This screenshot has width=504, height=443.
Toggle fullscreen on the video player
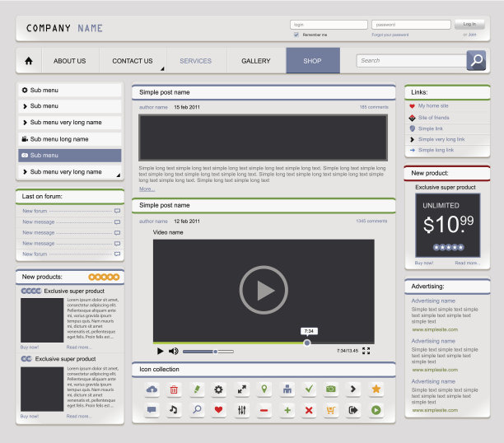[x=366, y=351]
